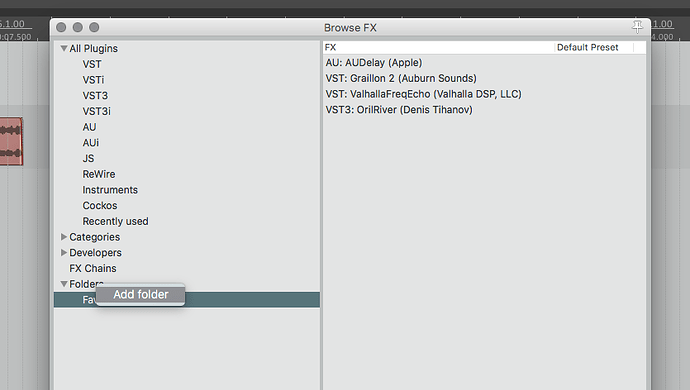Click the red audio clip in timeline

11,141
